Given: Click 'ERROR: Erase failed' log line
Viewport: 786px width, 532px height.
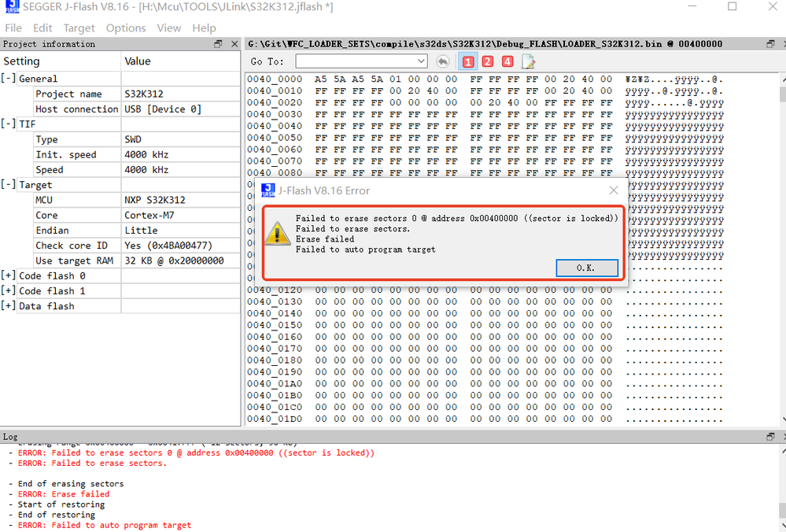Looking at the screenshot, I should [64, 494].
